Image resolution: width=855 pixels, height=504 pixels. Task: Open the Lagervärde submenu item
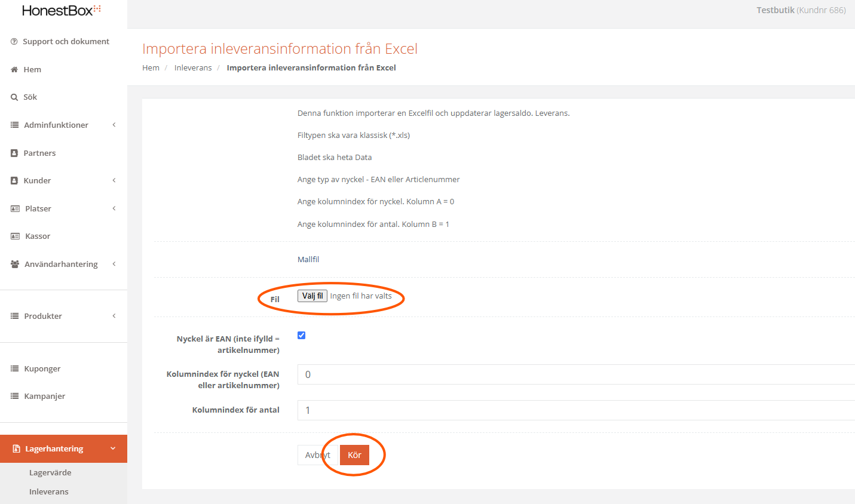click(x=50, y=473)
